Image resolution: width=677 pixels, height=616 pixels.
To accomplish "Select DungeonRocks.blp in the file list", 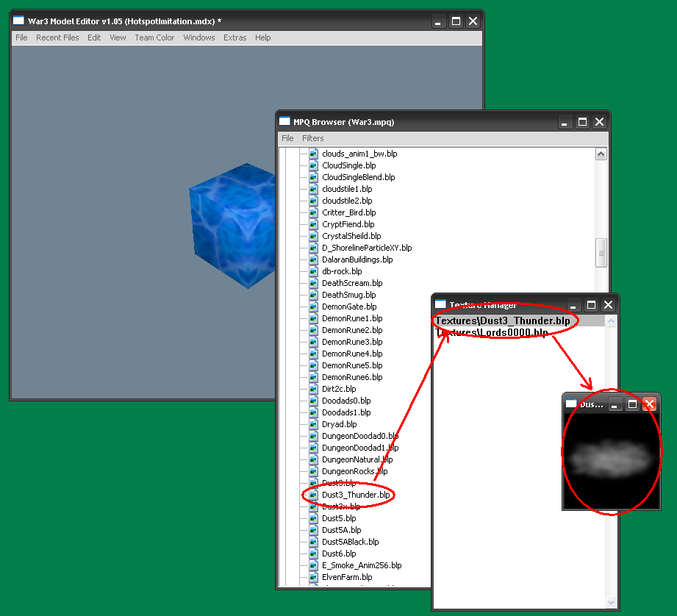I will tap(354, 471).
